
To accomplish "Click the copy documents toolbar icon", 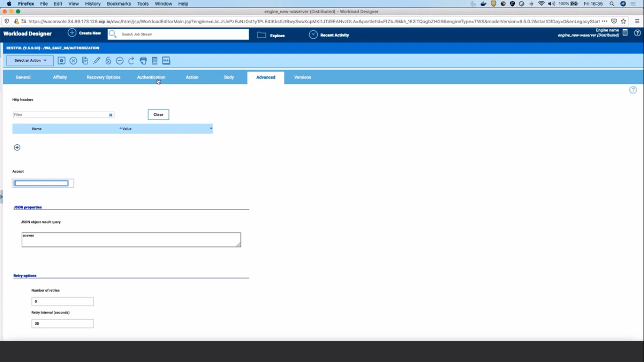I will tap(85, 61).
